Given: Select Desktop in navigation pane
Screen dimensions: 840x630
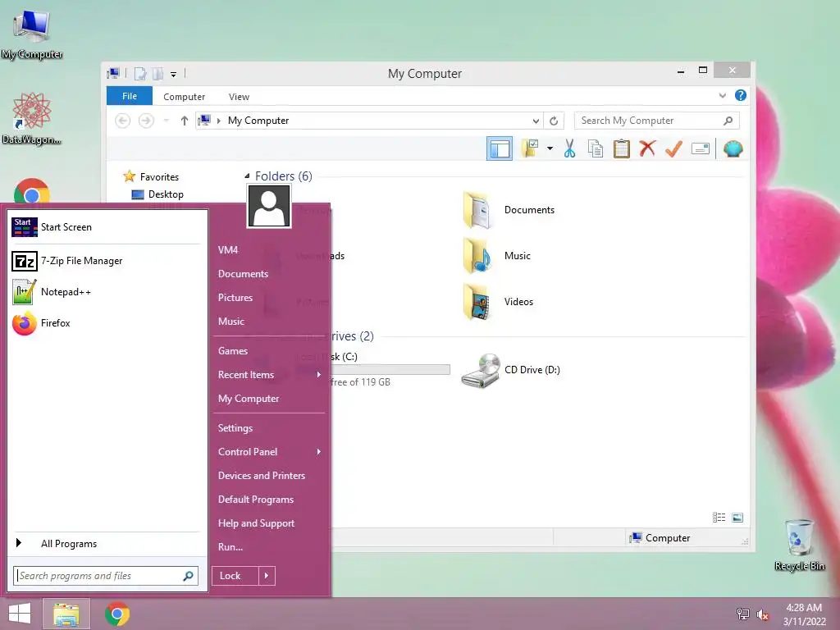Looking at the screenshot, I should click(x=158, y=194).
